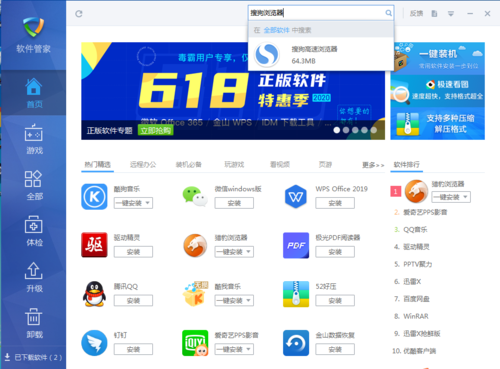Click the 金山数据恢复 app icon
This screenshot has height=369, width=500.
[x=296, y=343]
